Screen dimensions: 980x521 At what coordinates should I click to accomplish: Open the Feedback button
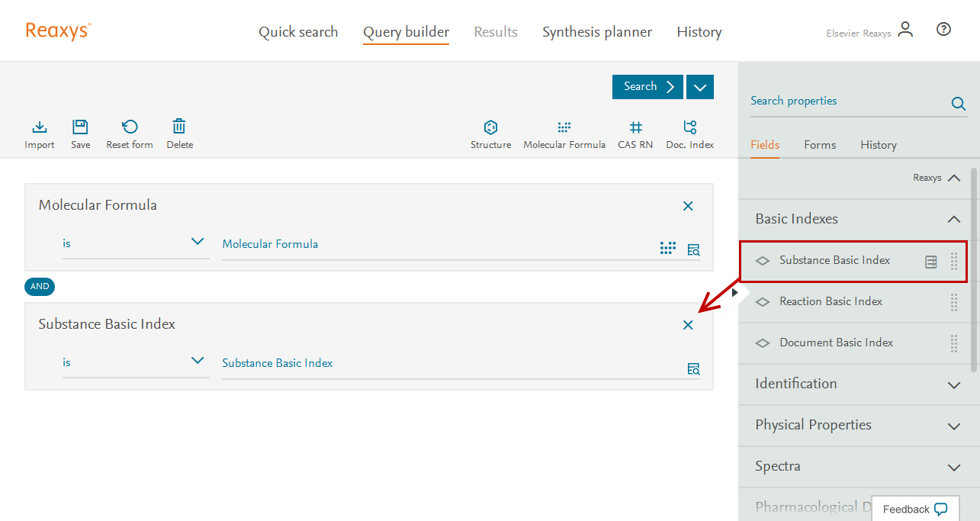pyautogui.click(x=914, y=509)
